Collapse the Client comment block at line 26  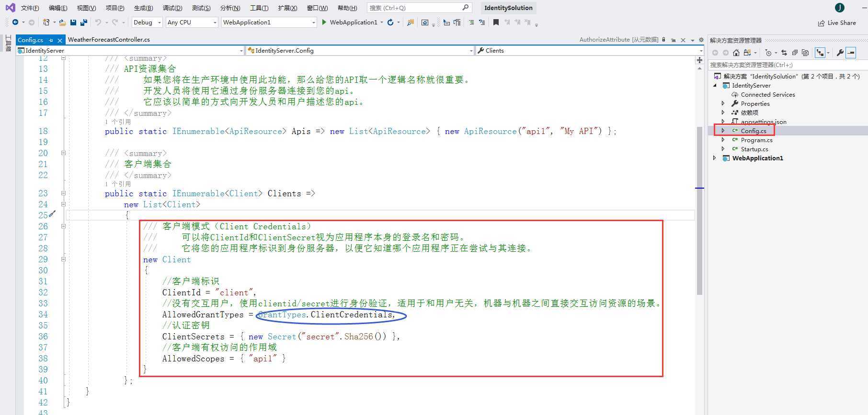[x=63, y=226]
